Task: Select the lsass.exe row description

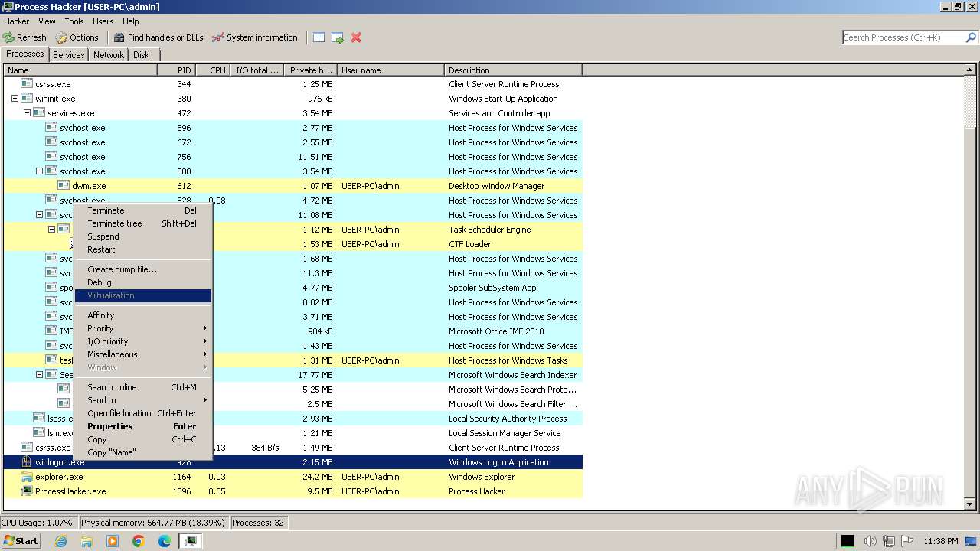Action: click(x=508, y=419)
